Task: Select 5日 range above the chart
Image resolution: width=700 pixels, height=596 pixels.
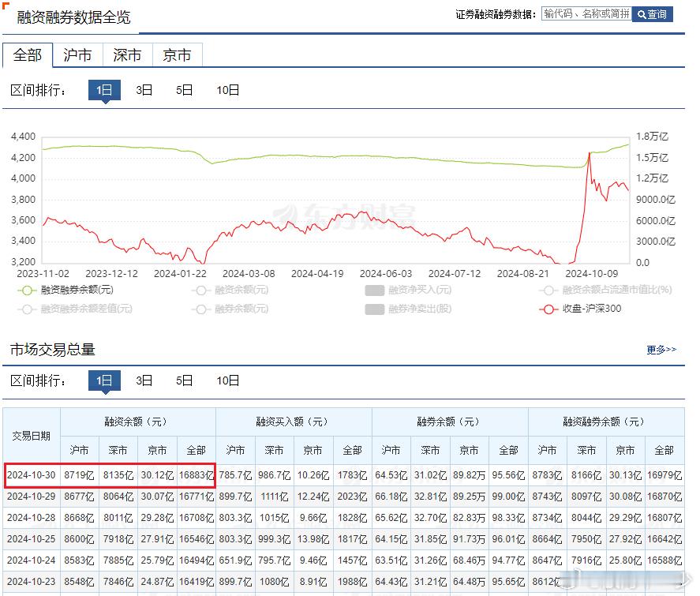Action: click(184, 90)
